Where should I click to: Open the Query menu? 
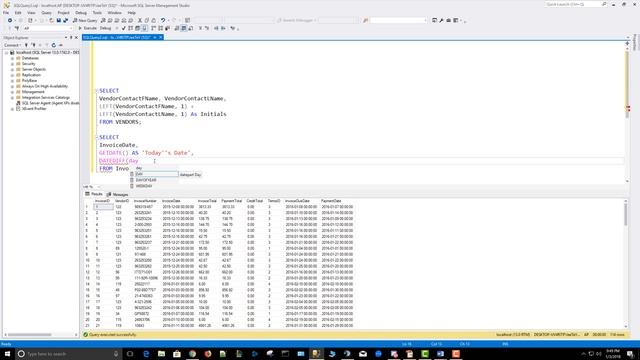coord(47,13)
